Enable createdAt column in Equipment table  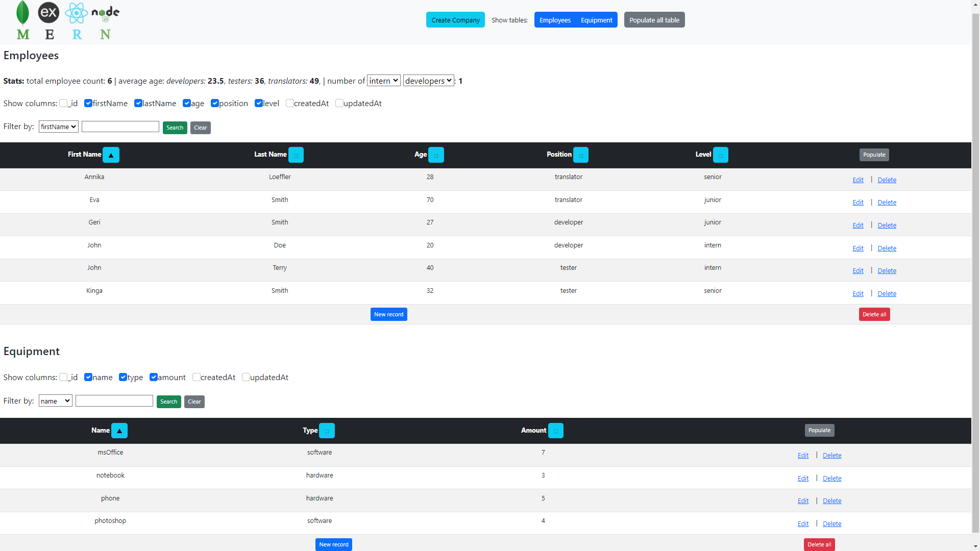pos(197,377)
